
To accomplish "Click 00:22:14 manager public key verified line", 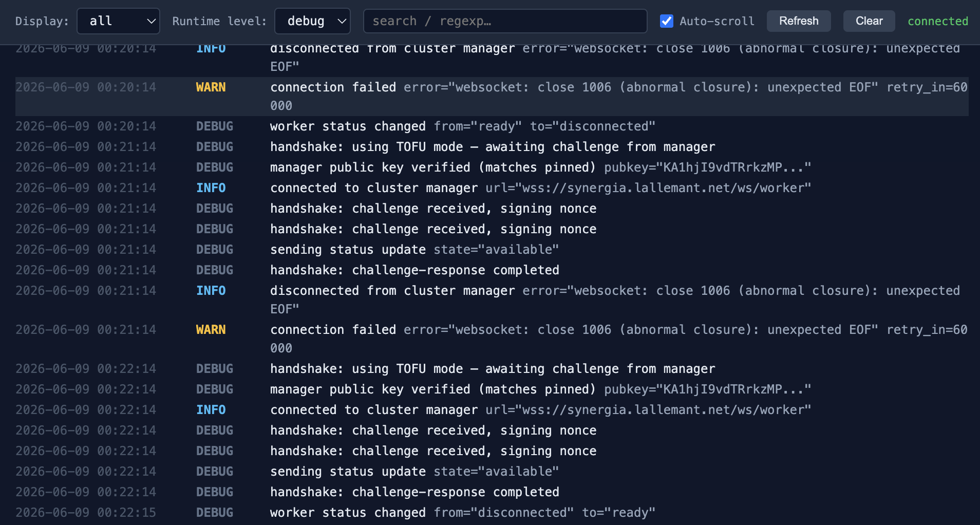I will click(x=492, y=389).
